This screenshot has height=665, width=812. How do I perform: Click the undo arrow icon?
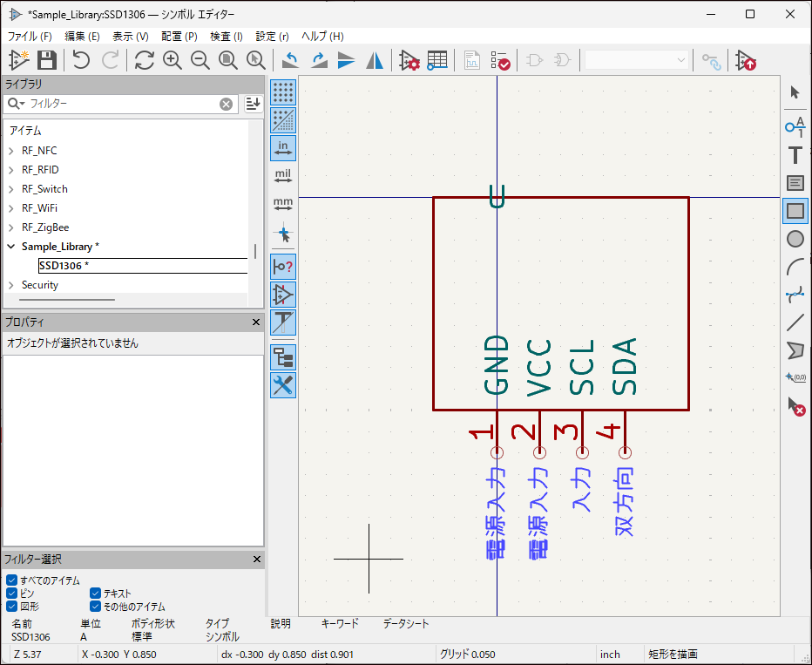tap(81, 60)
